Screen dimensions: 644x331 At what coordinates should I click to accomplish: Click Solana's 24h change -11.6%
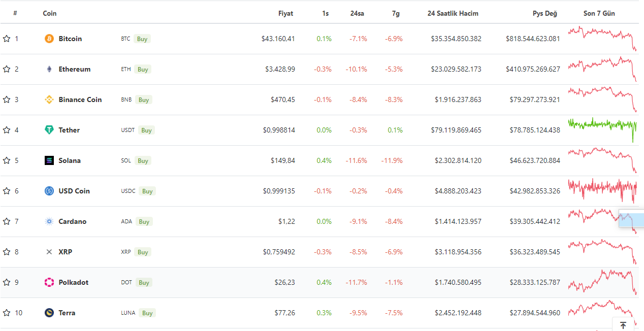click(357, 160)
